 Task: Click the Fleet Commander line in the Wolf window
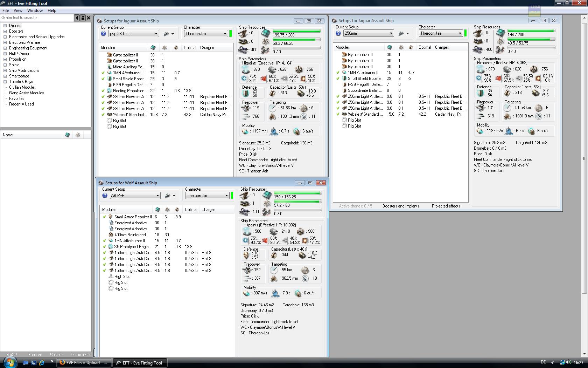point(269,322)
